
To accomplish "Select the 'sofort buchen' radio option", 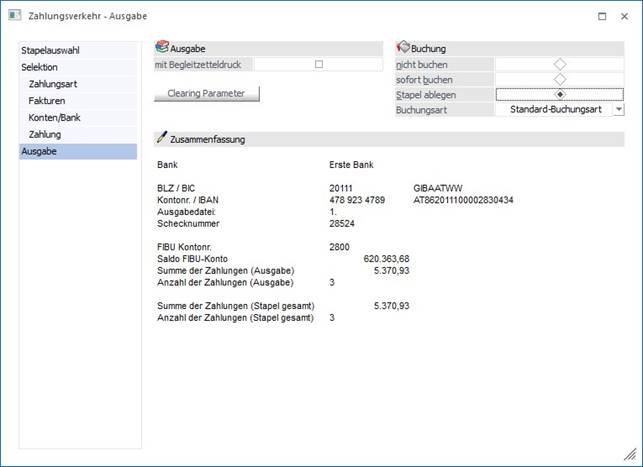I will 559,79.
